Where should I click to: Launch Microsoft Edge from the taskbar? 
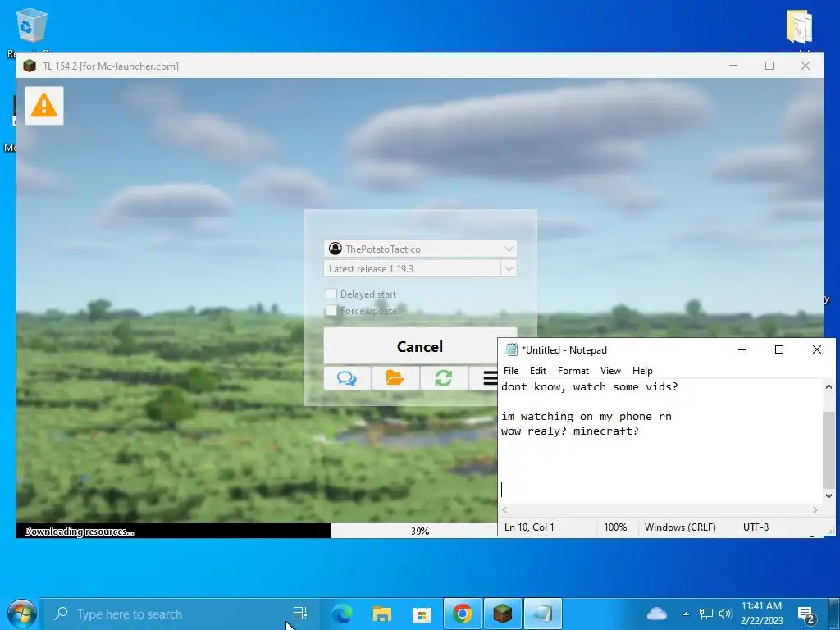(x=342, y=614)
